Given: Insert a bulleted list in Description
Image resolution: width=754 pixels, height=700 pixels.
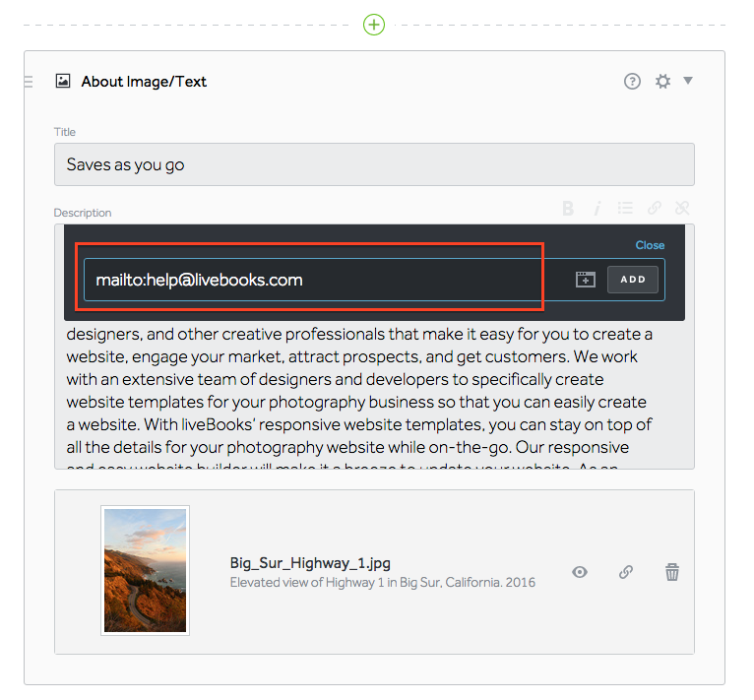Looking at the screenshot, I should pos(625,208).
